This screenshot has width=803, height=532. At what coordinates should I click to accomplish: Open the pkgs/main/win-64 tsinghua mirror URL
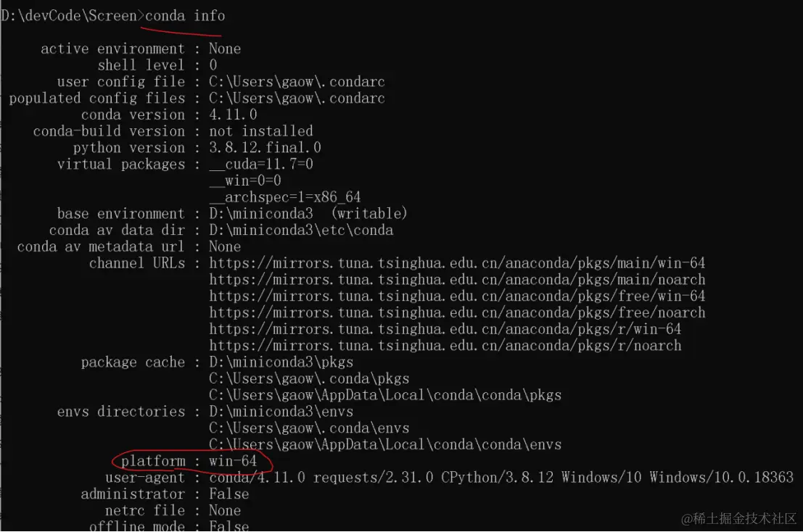pos(457,263)
